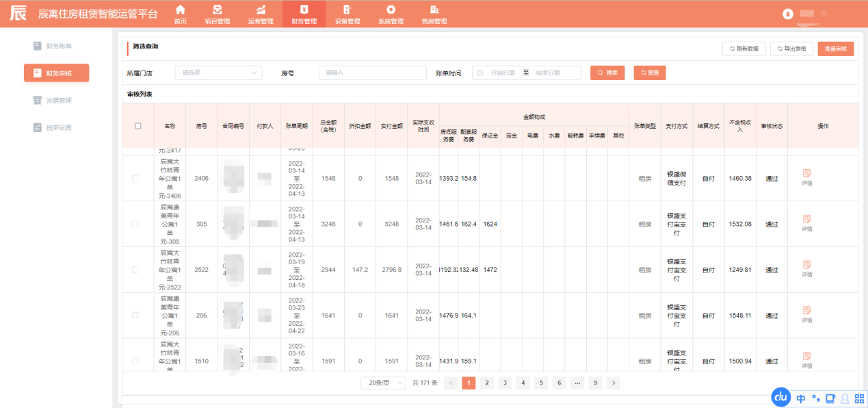Image resolution: width=868 pixels, height=408 pixels.
Task: Select the checkbox for room 2522
Action: click(x=135, y=270)
